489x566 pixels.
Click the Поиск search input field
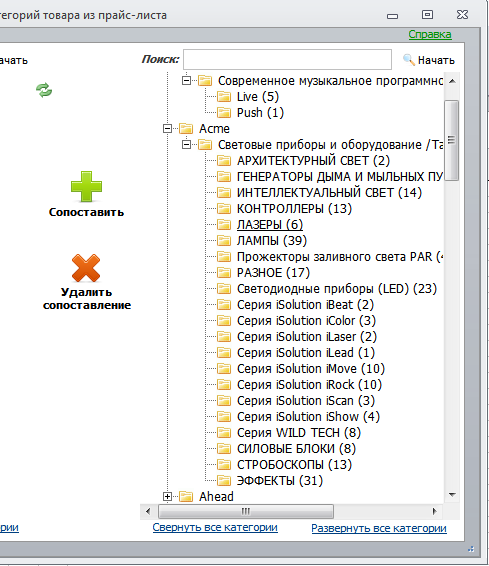coord(287,60)
